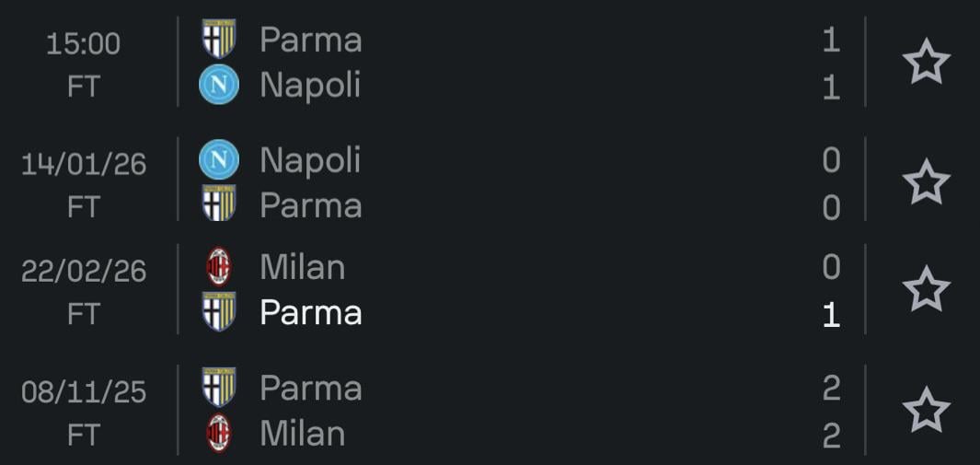Tap Milan badge in the 08/11/25 match
The height and width of the screenshot is (465, 980).
(x=219, y=433)
